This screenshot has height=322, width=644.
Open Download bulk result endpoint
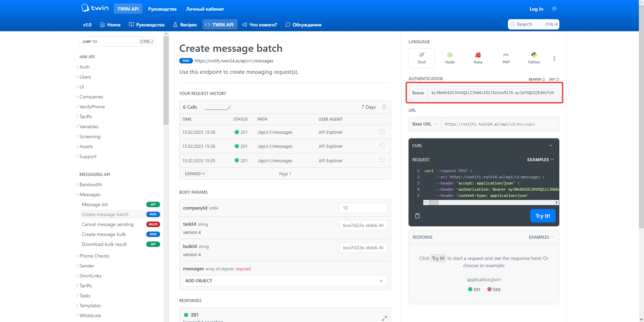point(121,244)
